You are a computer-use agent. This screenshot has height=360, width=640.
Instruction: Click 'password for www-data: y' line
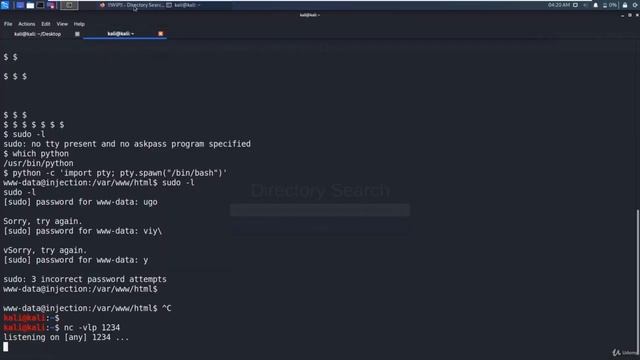tap(76, 260)
